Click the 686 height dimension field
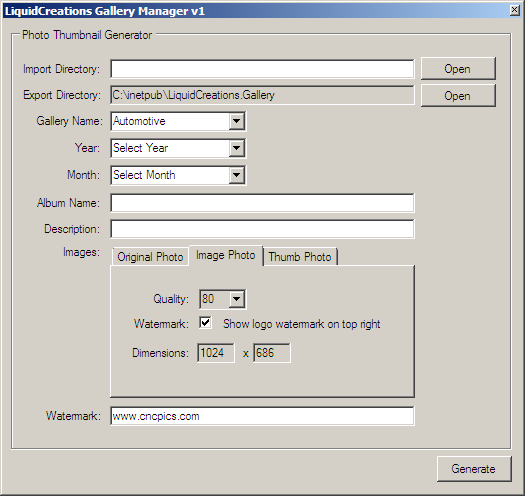Viewport: 525px width, 496px height. tap(272, 353)
